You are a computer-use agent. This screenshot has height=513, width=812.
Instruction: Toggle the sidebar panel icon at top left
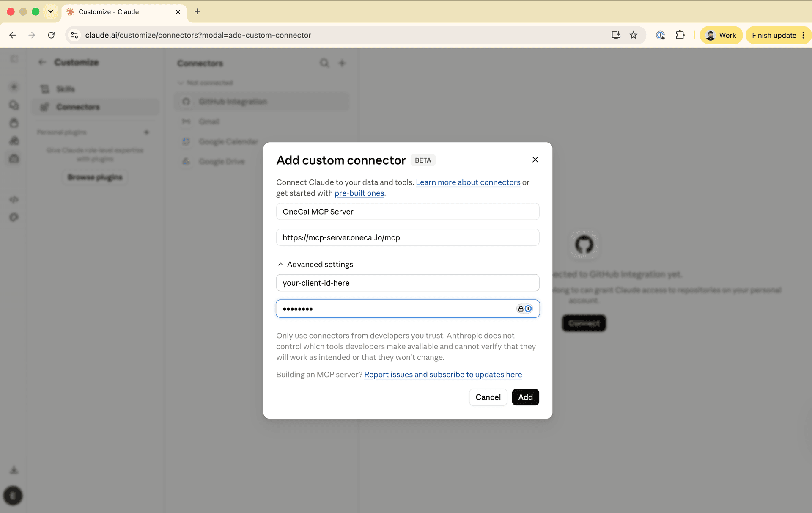click(14, 59)
